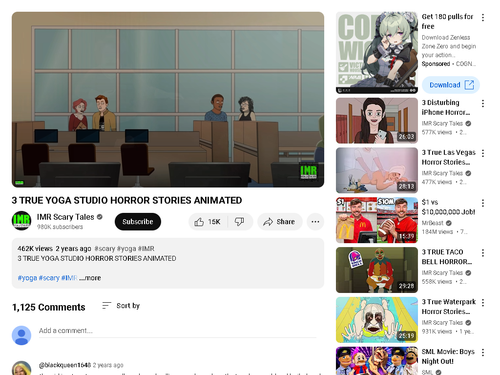Open options menu for Get 180 pulls ad
The height and width of the screenshot is (375, 500).
pyautogui.click(x=483, y=18)
